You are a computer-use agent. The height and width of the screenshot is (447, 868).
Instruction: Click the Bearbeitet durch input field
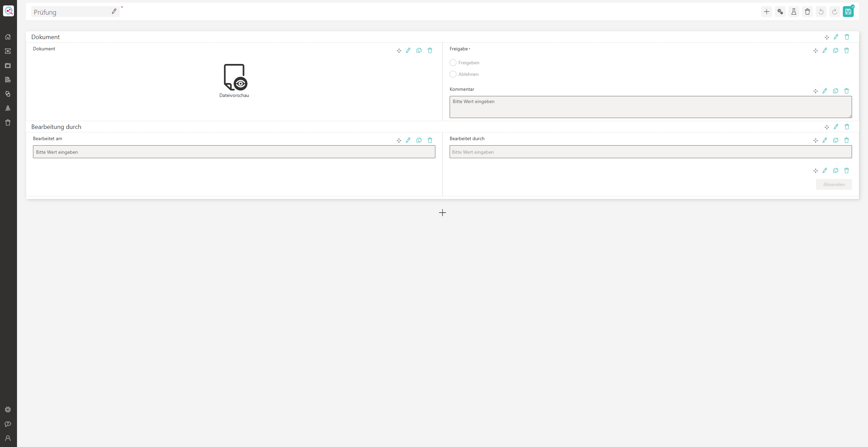tap(650, 152)
